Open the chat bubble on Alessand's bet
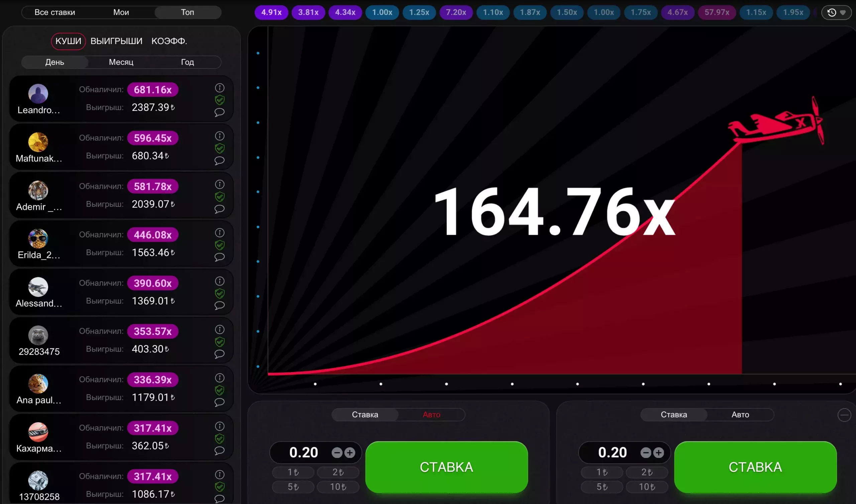The height and width of the screenshot is (504, 856). click(x=219, y=305)
